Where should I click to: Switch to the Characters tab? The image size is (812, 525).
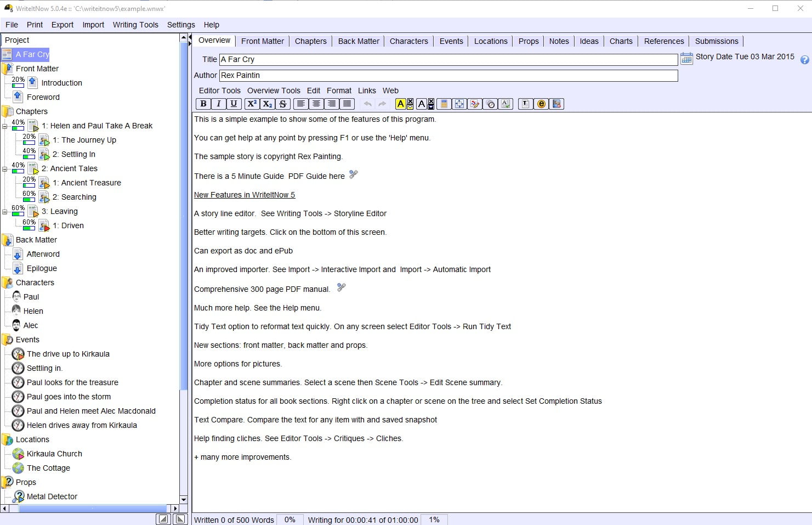pyautogui.click(x=409, y=41)
